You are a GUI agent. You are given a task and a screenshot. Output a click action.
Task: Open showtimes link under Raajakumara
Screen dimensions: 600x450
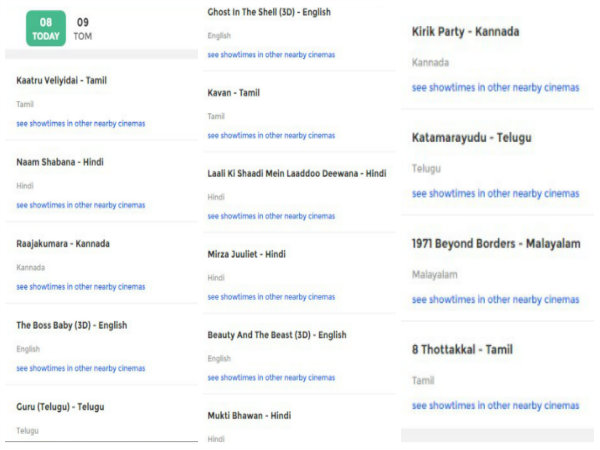coord(81,287)
